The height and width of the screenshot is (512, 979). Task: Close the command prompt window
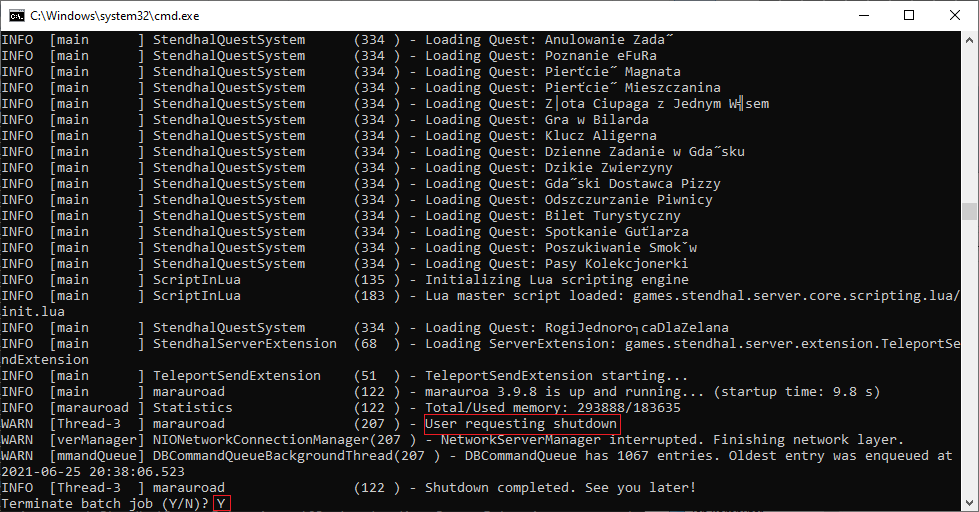[x=954, y=16]
